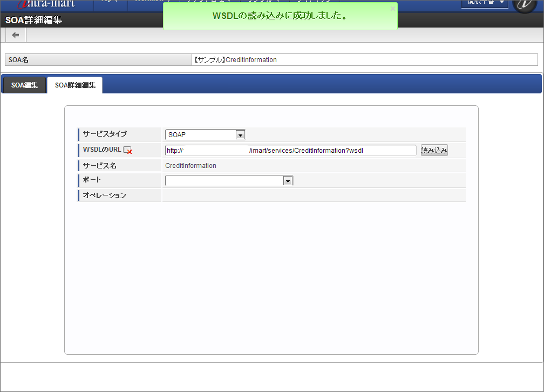Click the WSDLの読み込みに成功しました message

[x=280, y=16]
